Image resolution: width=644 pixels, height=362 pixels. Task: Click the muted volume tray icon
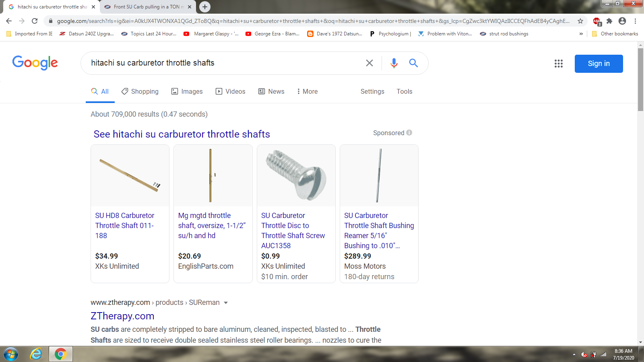[584, 354]
